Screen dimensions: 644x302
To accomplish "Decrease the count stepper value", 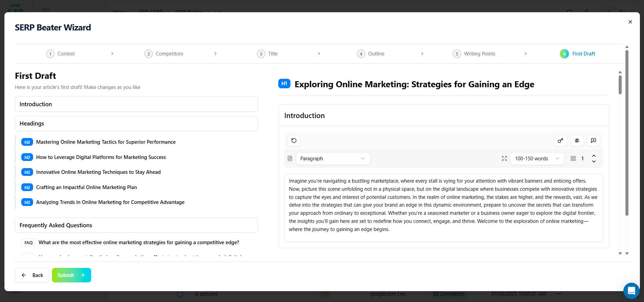I will click(594, 162).
